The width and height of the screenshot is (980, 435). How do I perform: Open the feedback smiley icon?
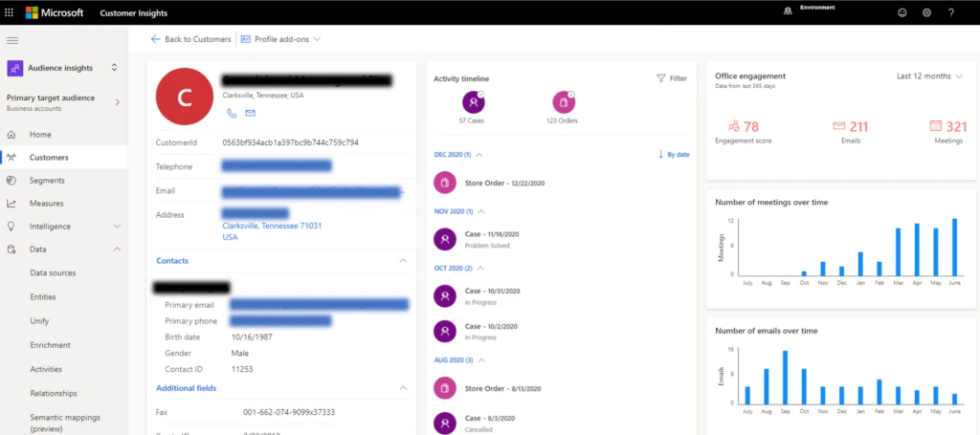click(902, 12)
